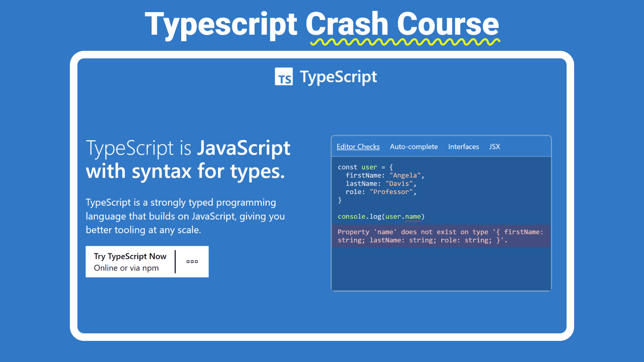Open the Interfaces tab
The image size is (644, 362).
(463, 147)
